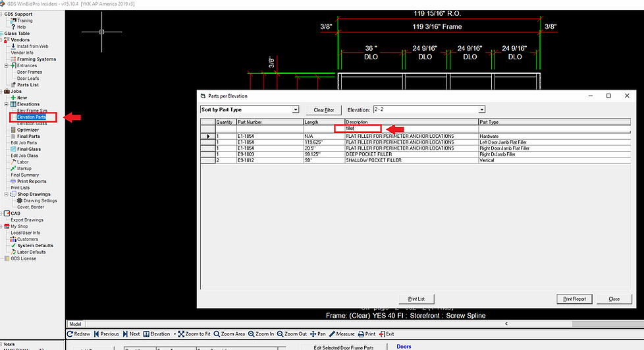Select Door Frames in tree
The height and width of the screenshot is (350, 644).
point(29,72)
